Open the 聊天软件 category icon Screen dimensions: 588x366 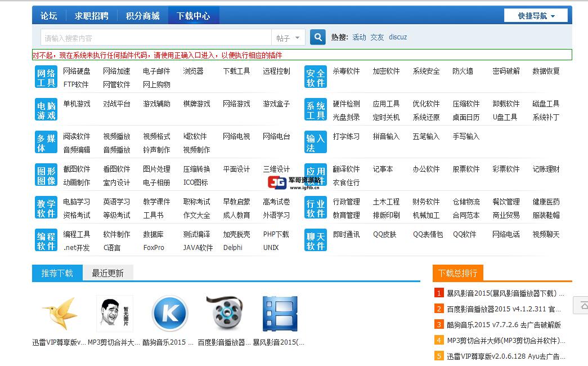[x=315, y=240]
